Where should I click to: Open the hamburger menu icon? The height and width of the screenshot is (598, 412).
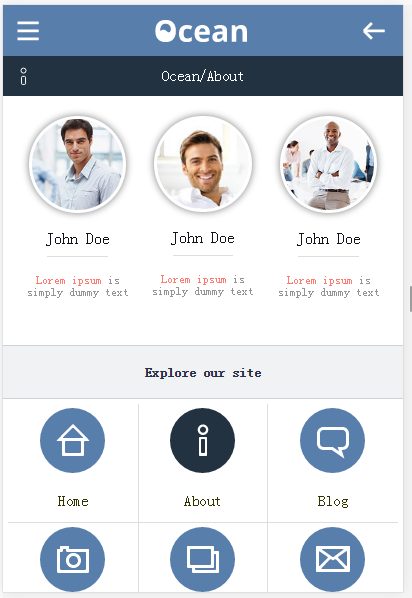pyautogui.click(x=28, y=31)
